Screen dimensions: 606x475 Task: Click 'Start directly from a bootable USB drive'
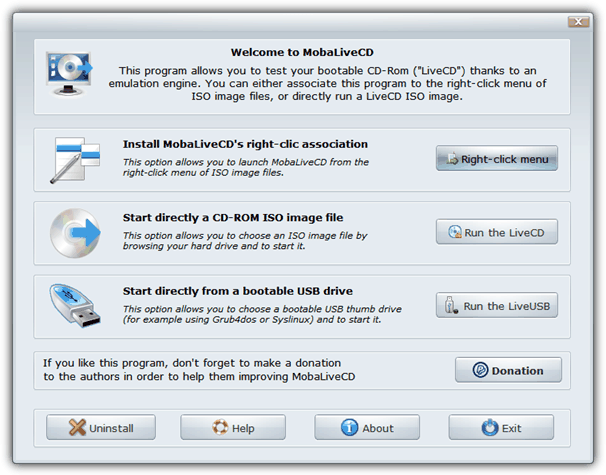[x=238, y=291]
